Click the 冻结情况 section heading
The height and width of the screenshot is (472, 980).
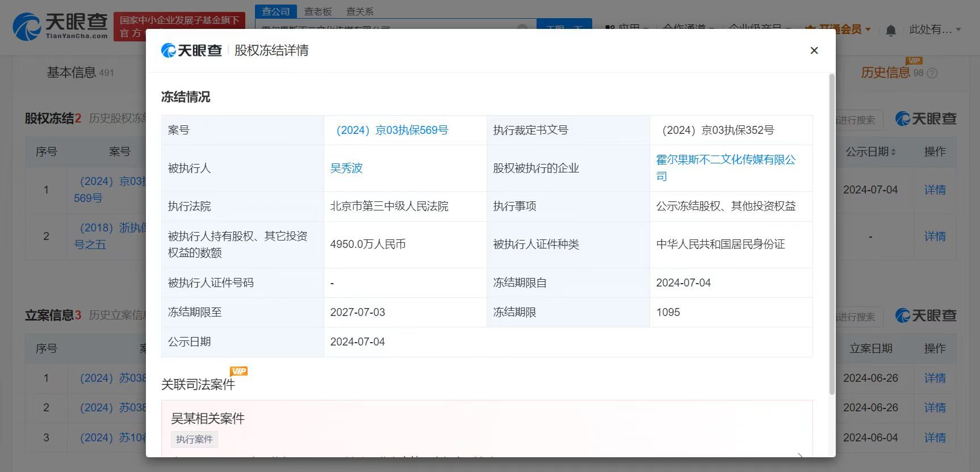pos(186,97)
